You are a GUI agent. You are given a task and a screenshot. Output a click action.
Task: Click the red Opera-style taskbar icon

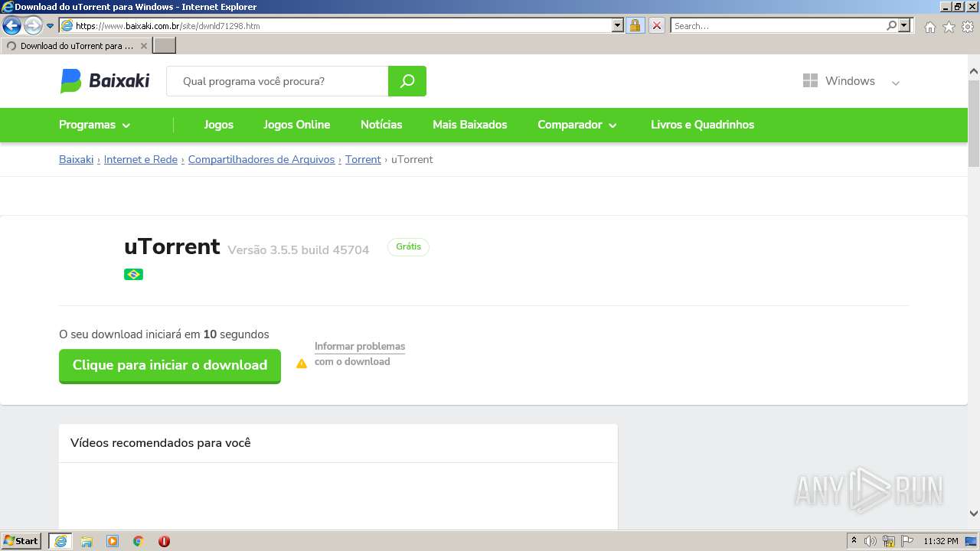click(x=164, y=541)
